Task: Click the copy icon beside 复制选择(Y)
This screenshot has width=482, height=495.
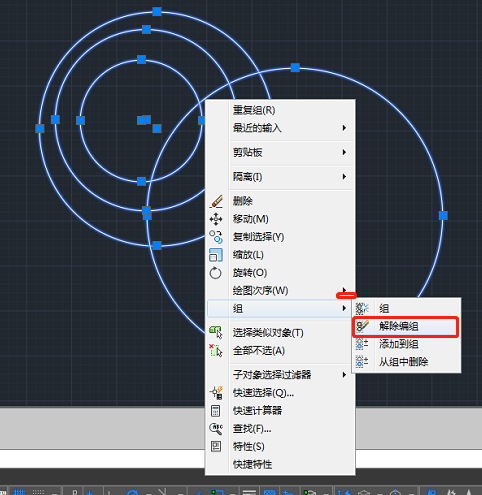Action: click(216, 237)
